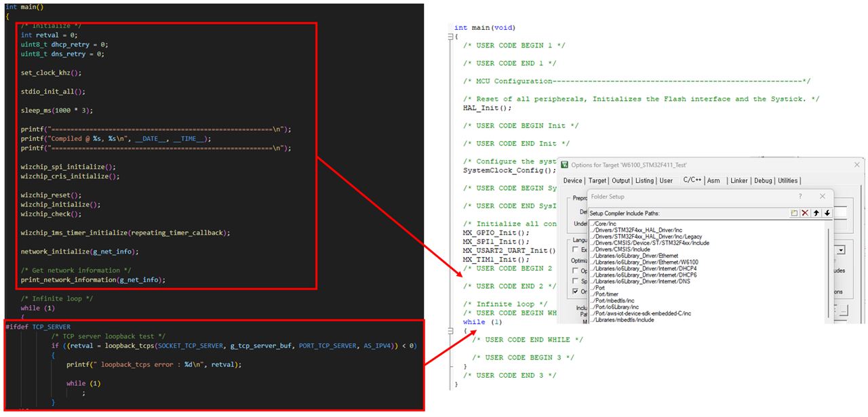Go to the Asm tab
The width and height of the screenshot is (868, 417).
(713, 180)
